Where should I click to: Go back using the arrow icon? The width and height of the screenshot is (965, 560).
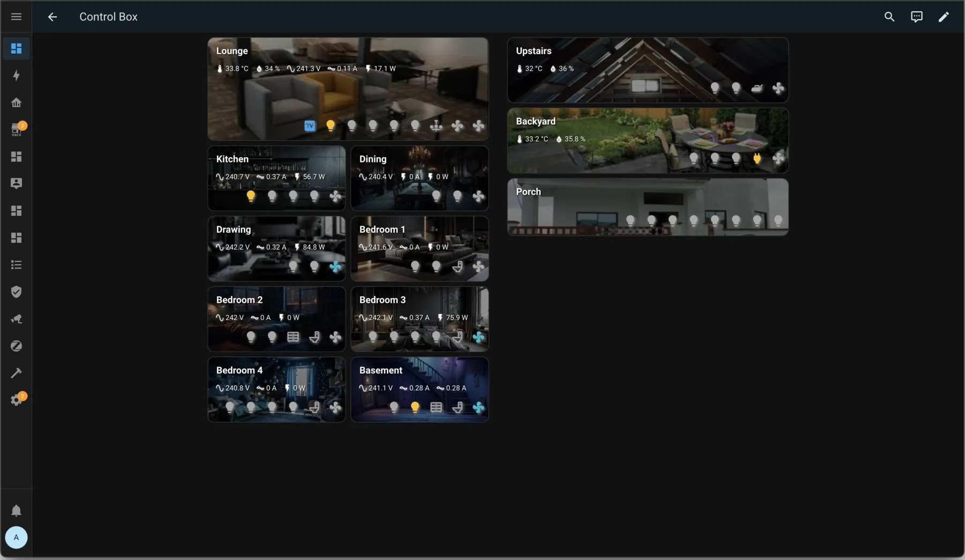point(52,17)
